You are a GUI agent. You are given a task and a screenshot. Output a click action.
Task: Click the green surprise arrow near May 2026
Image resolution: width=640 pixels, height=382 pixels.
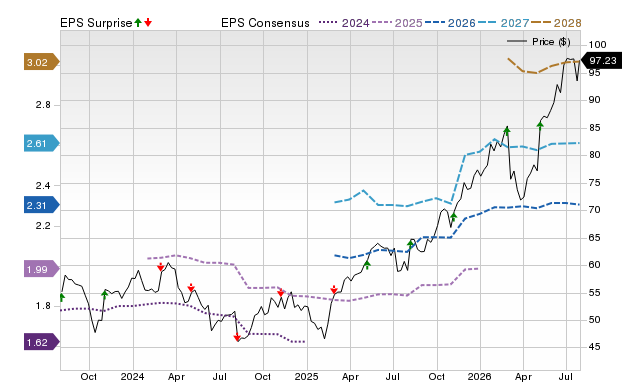(540, 125)
